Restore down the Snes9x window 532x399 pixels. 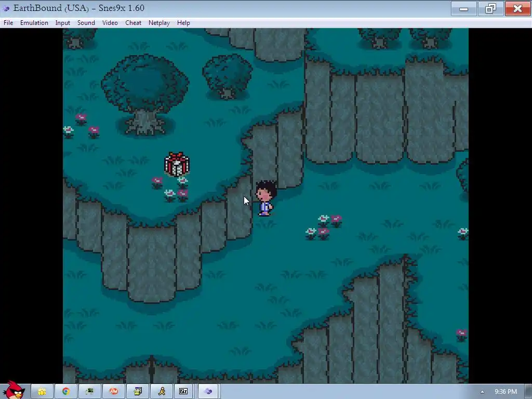pyautogui.click(x=490, y=9)
